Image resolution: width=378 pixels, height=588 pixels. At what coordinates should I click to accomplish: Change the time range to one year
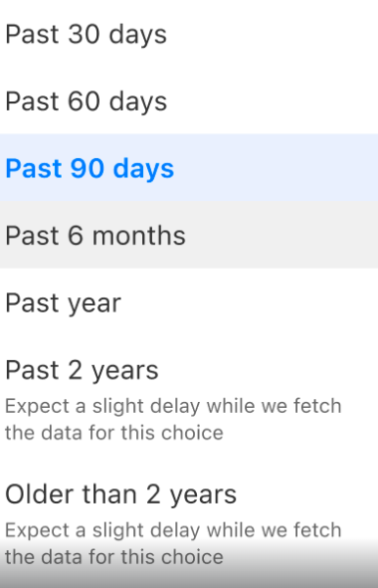tap(189, 301)
